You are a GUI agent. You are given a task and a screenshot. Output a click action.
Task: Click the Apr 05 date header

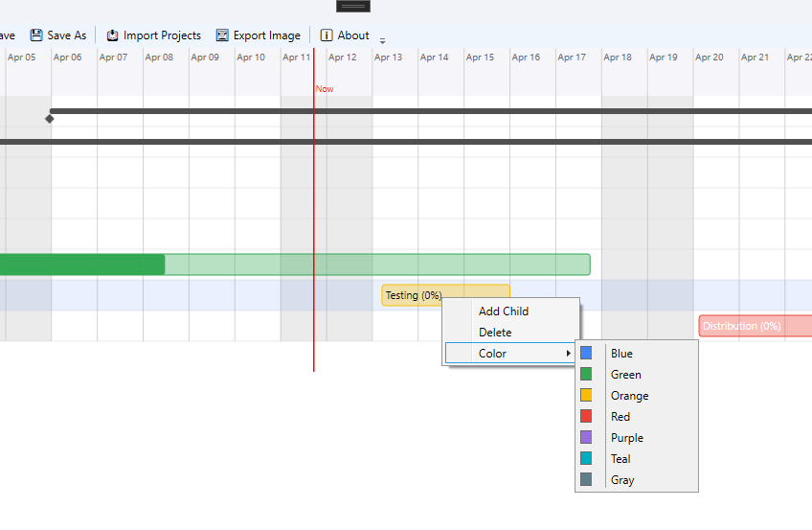22,57
